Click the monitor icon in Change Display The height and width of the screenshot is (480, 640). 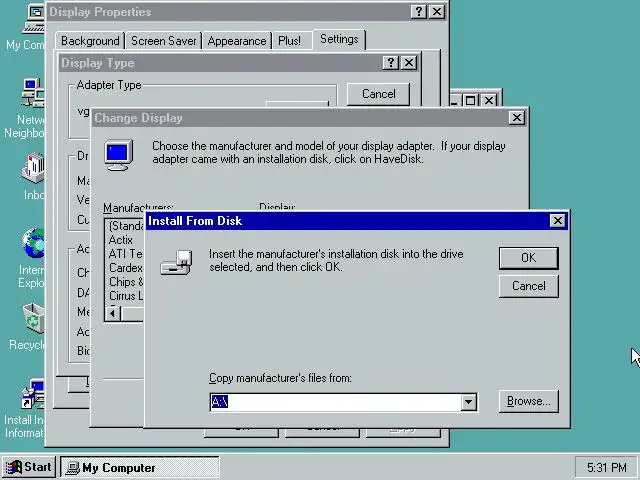click(118, 155)
